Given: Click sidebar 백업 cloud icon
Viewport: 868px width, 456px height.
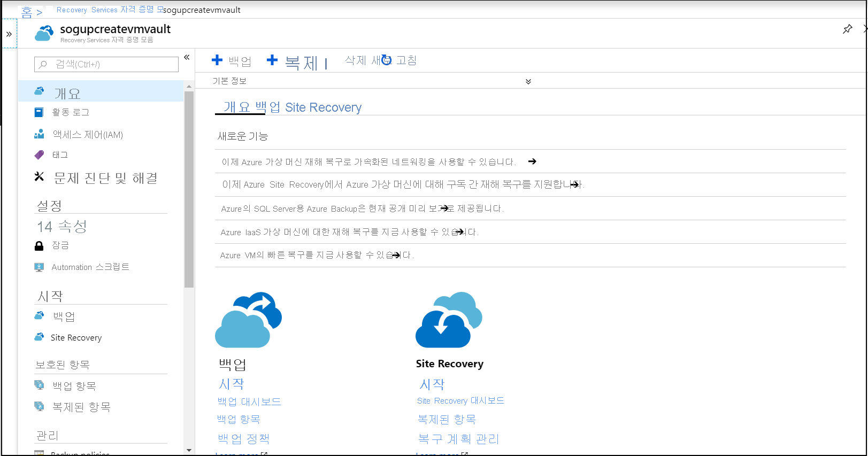Looking at the screenshot, I should 39,316.
